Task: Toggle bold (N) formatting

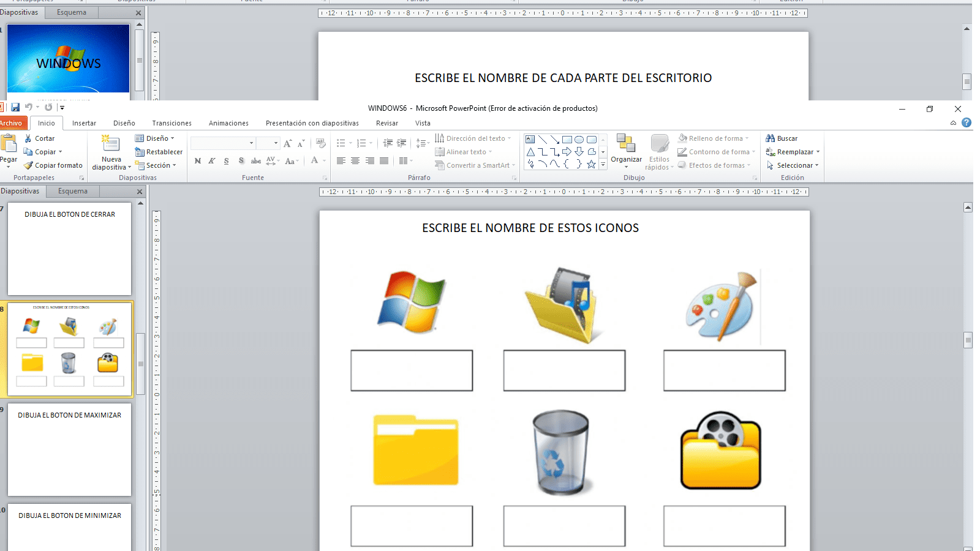Action: [x=197, y=161]
